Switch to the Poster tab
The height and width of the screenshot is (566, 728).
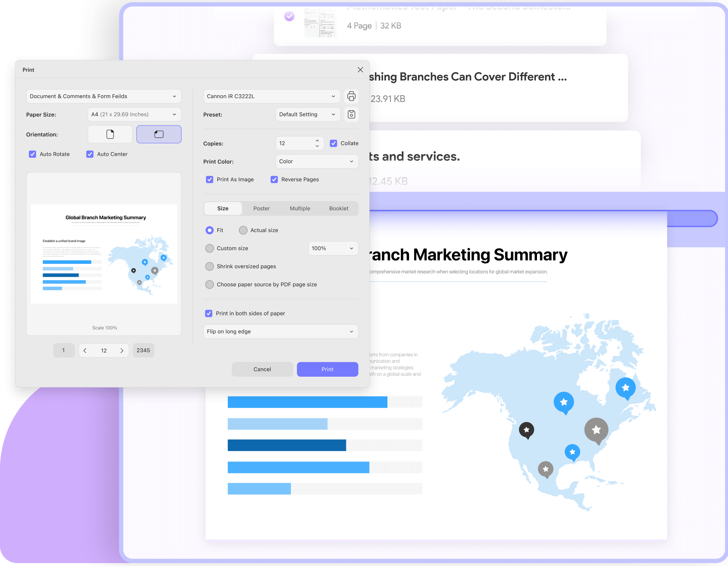point(261,208)
